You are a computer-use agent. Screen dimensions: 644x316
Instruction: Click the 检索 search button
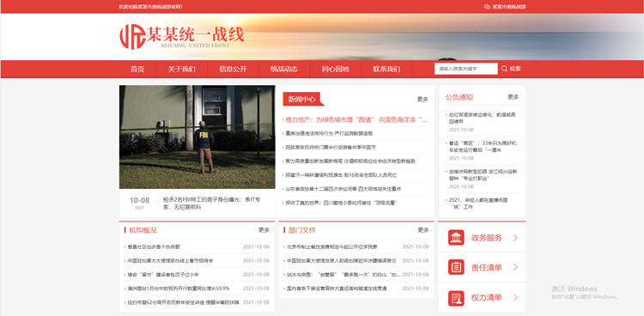coord(512,69)
